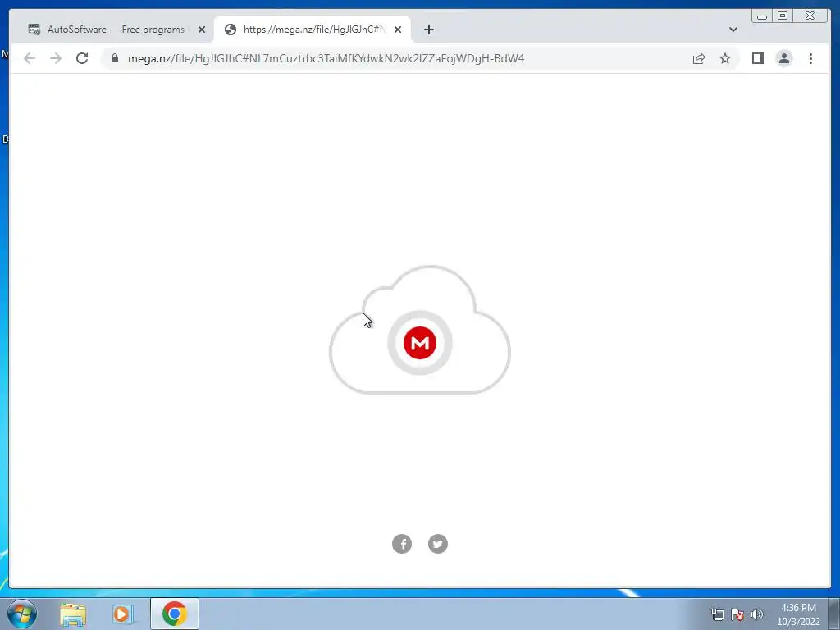Go forward to the next page

pos(56,58)
